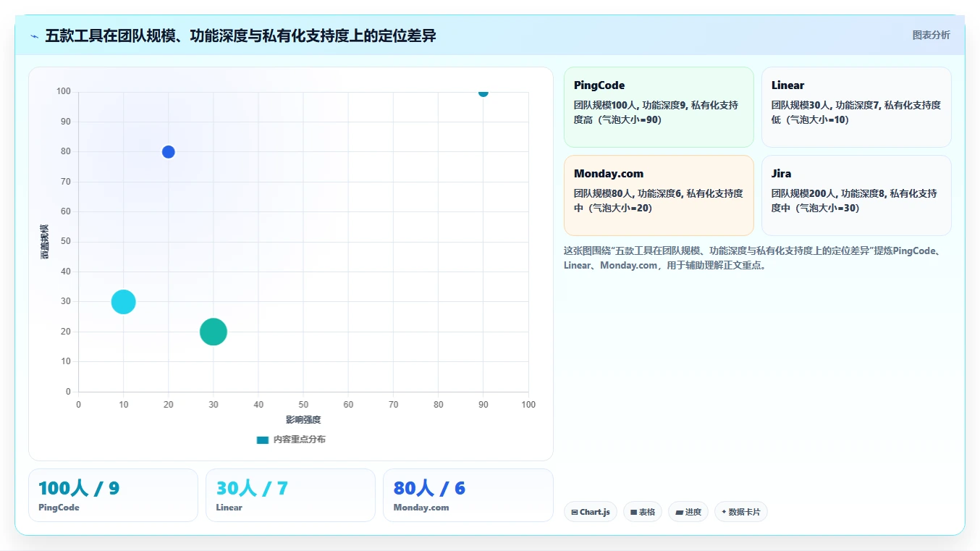Open the PingCode info card
Image resolution: width=980 pixels, height=551 pixels.
pyautogui.click(x=659, y=107)
